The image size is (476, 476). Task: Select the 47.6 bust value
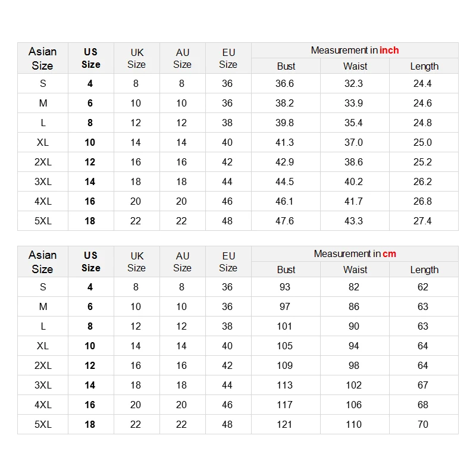click(285, 221)
